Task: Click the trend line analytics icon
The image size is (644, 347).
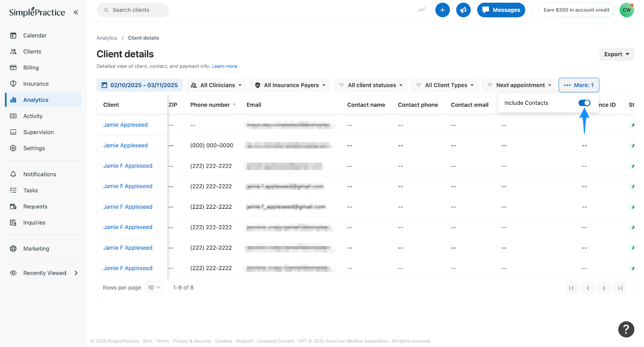Action: coord(421,10)
